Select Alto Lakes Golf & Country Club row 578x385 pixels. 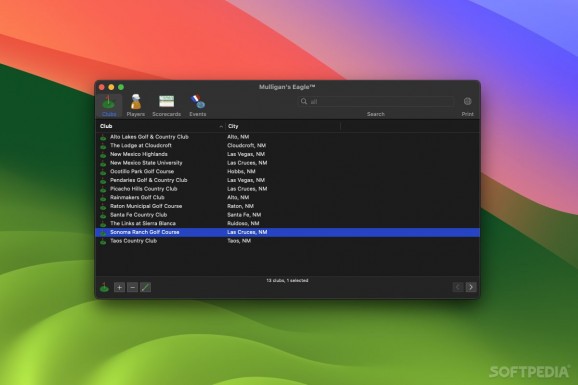(288, 137)
